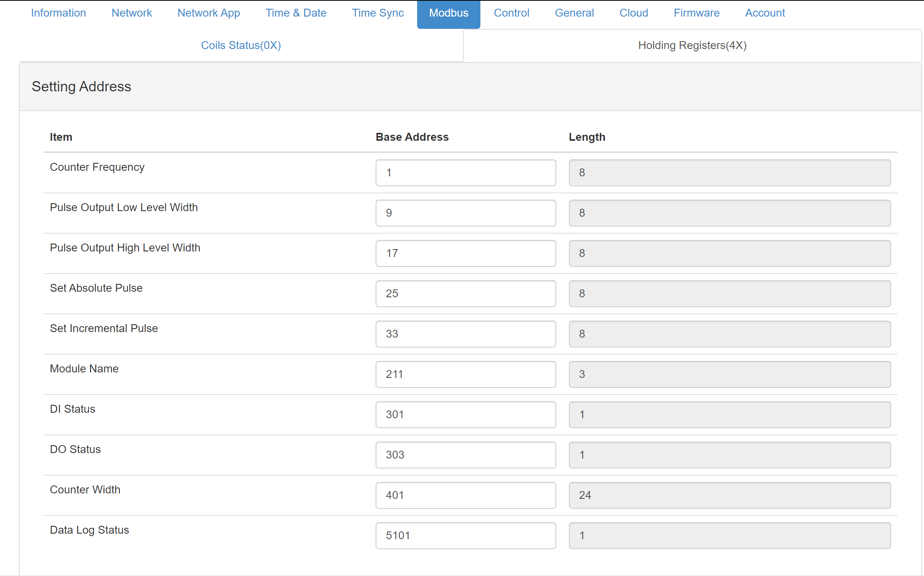
Task: Click Module Name length field
Action: 730,374
